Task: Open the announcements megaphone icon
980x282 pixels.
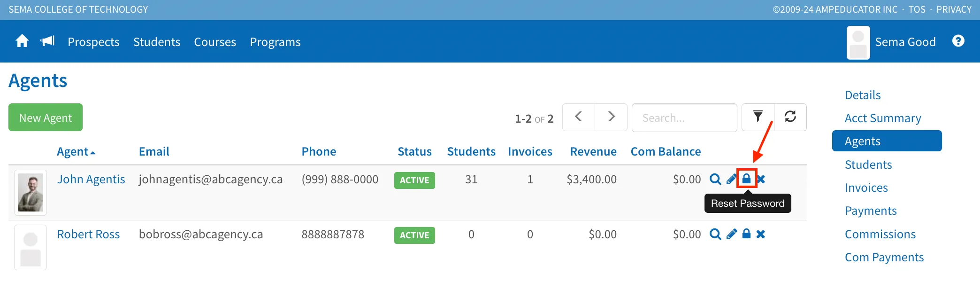Action: tap(47, 41)
